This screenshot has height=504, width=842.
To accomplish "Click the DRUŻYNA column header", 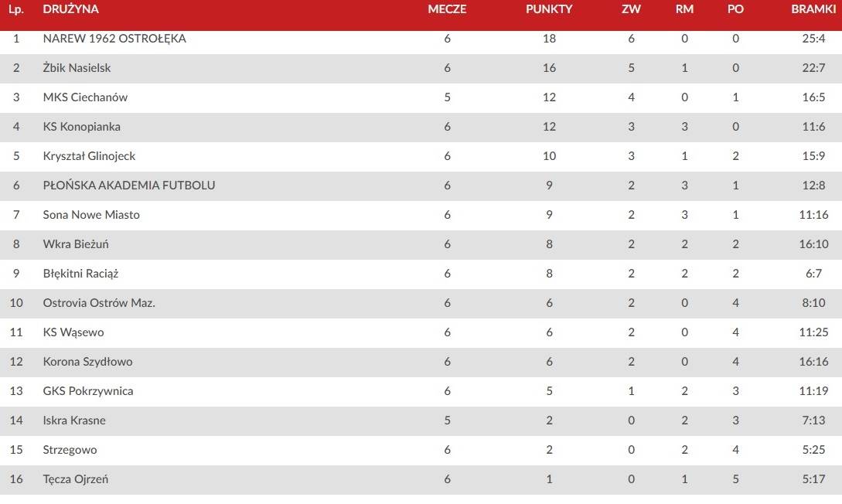I will click(x=70, y=9).
